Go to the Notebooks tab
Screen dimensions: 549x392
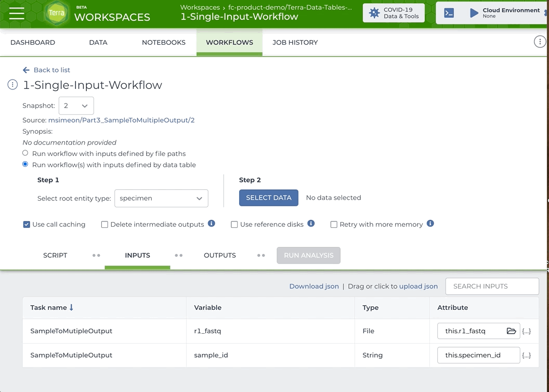pos(164,42)
